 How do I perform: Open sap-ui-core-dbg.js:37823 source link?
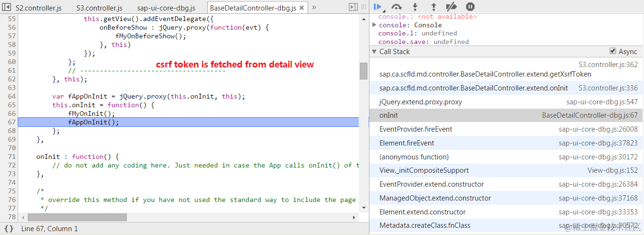tap(598, 143)
